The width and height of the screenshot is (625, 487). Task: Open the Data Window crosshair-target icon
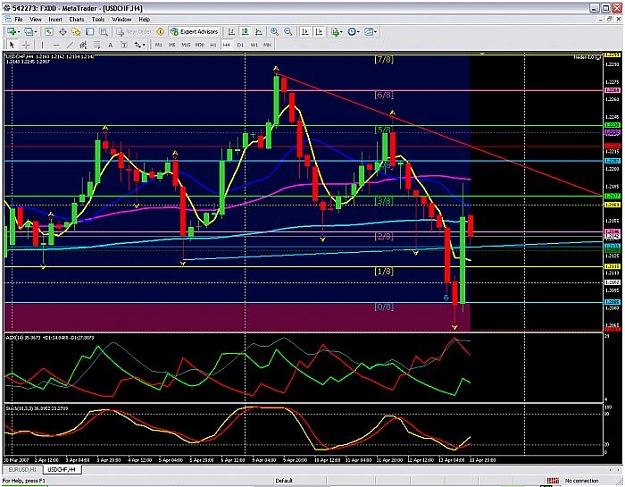63,32
